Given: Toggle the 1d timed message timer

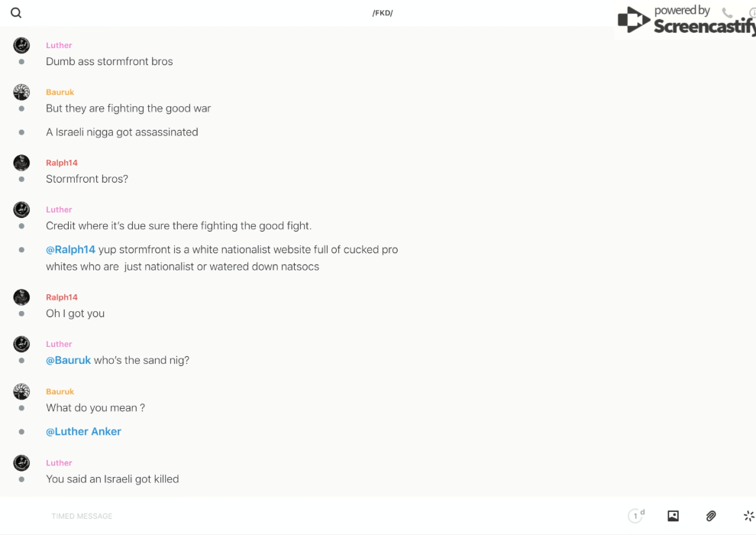Looking at the screenshot, I should (636, 516).
